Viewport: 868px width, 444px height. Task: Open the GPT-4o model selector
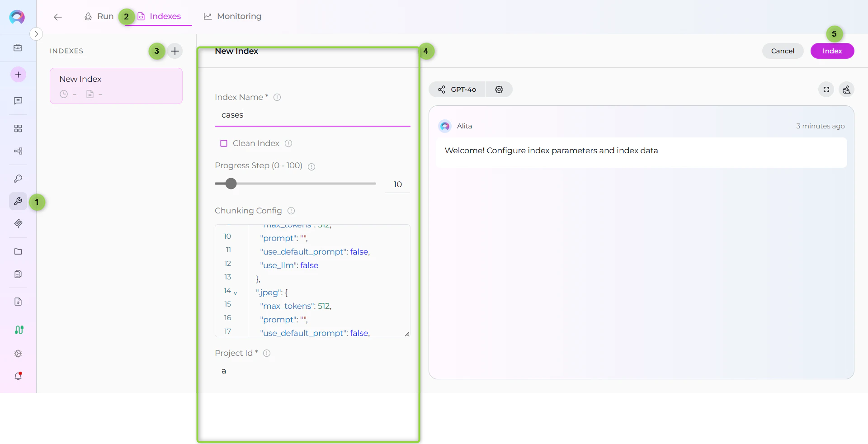tap(457, 90)
